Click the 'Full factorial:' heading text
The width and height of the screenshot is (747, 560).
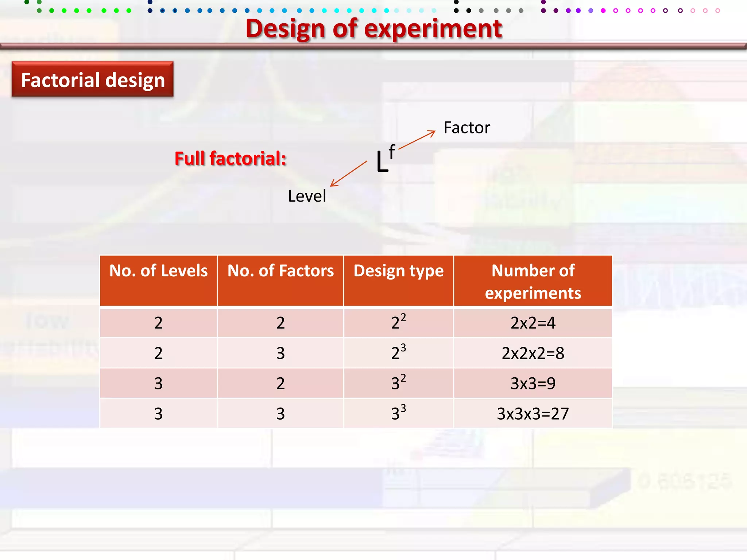[230, 159]
